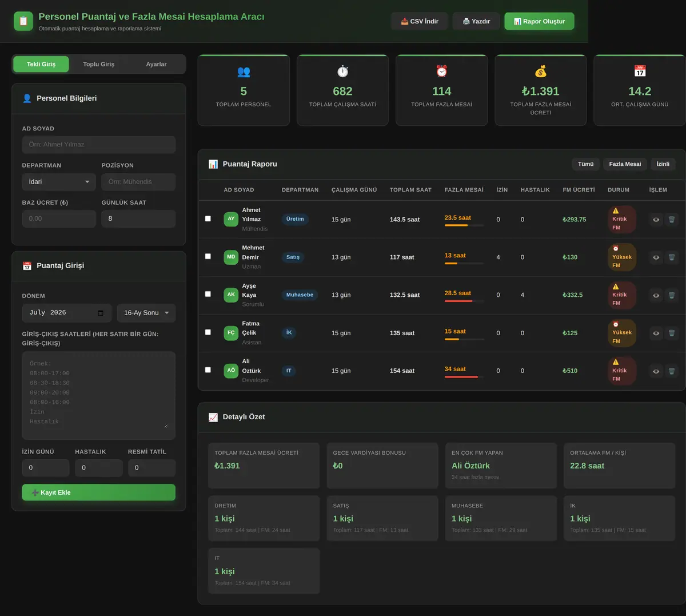This screenshot has height=616, width=686.
Task: Open the Ayarlar tab
Action: (x=156, y=64)
